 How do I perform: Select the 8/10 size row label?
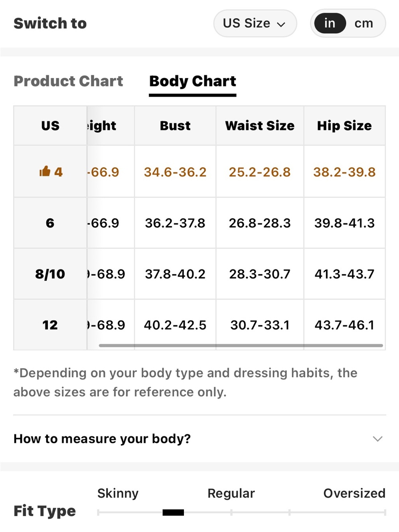(x=50, y=274)
